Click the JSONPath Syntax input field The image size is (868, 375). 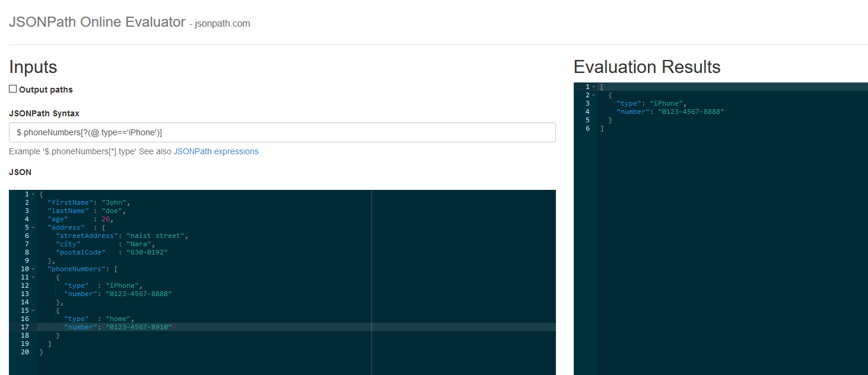point(282,132)
